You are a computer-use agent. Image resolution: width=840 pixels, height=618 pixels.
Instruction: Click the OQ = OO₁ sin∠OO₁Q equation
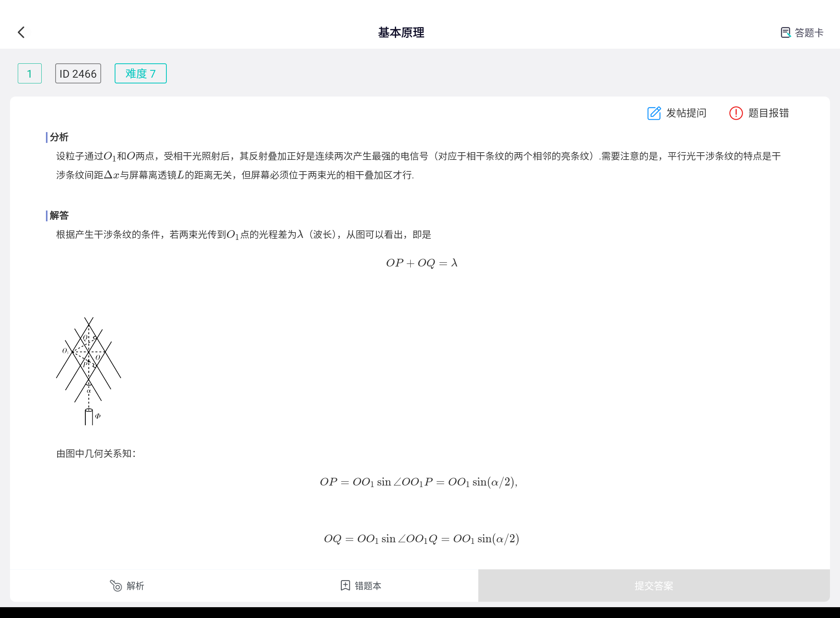(x=422, y=538)
